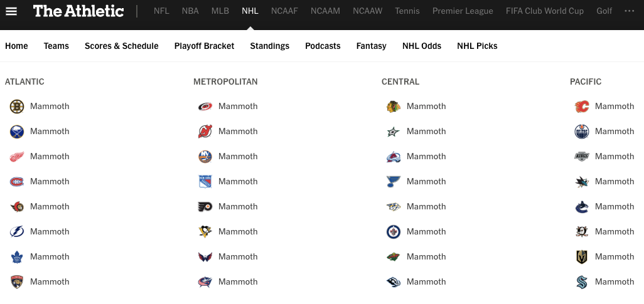Open the Calgary Flames logo
The height and width of the screenshot is (304, 644).
[x=582, y=107]
